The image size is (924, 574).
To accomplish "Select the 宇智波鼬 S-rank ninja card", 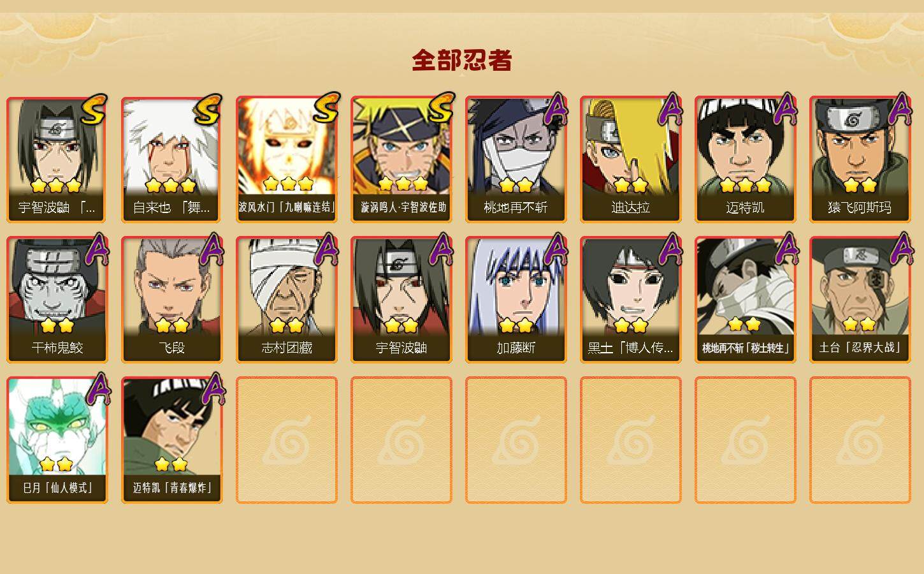I will click(x=57, y=159).
